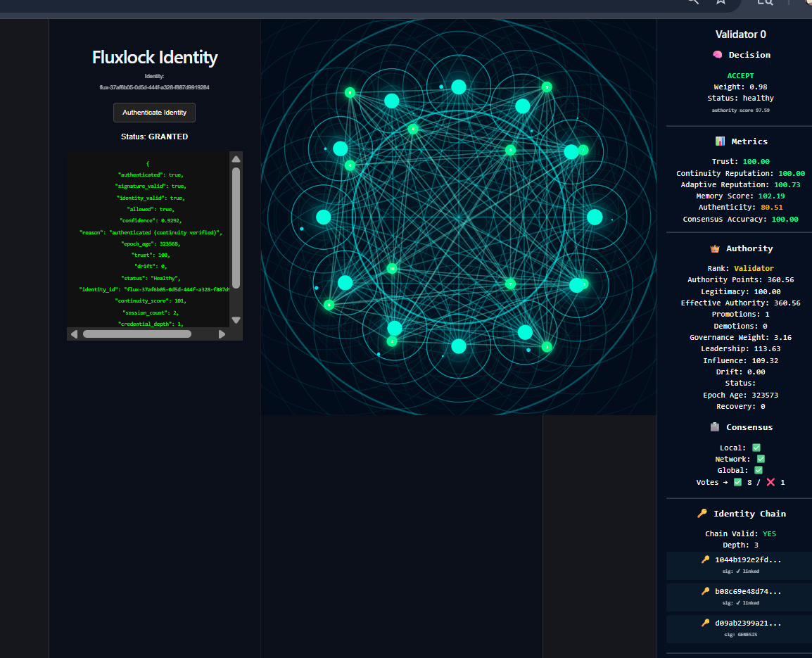Click the yellow Rank Validator text
This screenshot has height=658, width=812.
(x=754, y=268)
